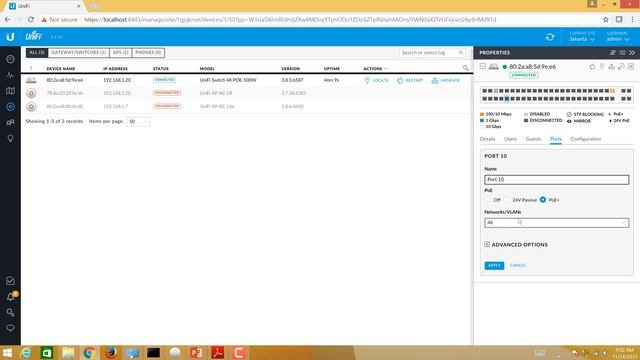Click the port Name input field
Viewport: 640px width, 360px height.
click(x=556, y=180)
